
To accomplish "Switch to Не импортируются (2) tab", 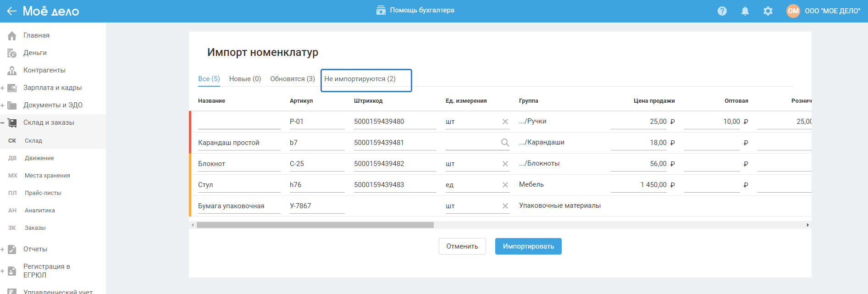I will coord(360,79).
